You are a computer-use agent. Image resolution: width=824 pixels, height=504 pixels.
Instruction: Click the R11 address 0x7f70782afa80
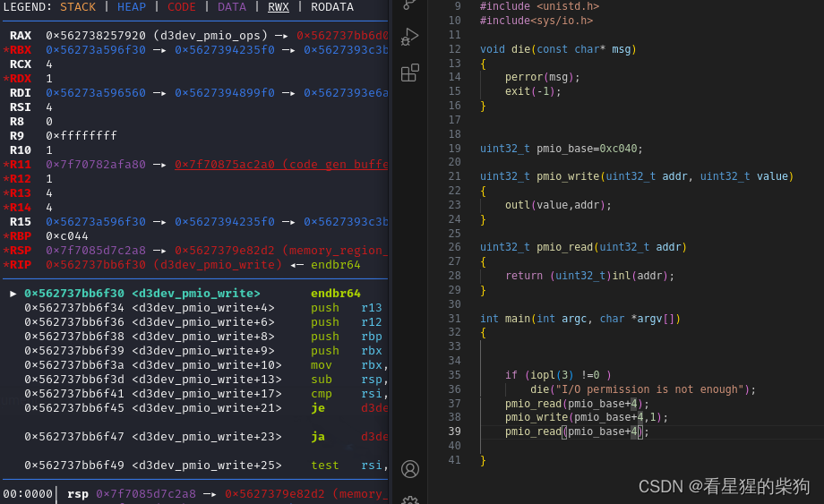tap(96, 165)
